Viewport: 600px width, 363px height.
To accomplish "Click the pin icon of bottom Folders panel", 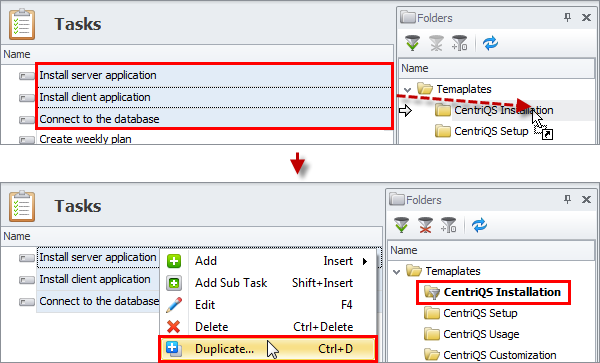I will (567, 199).
